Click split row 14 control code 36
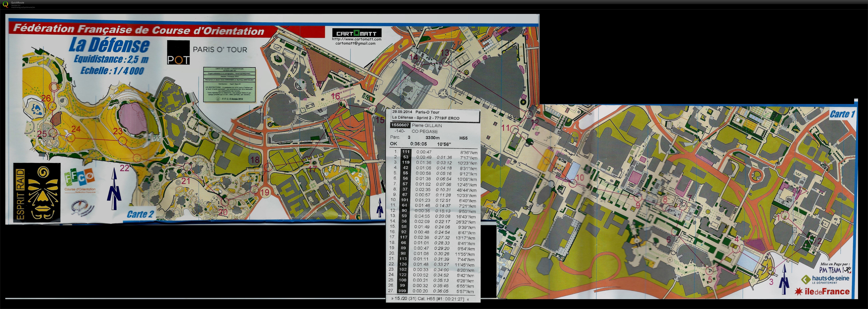Screen dimensions: 868x309 [404, 221]
